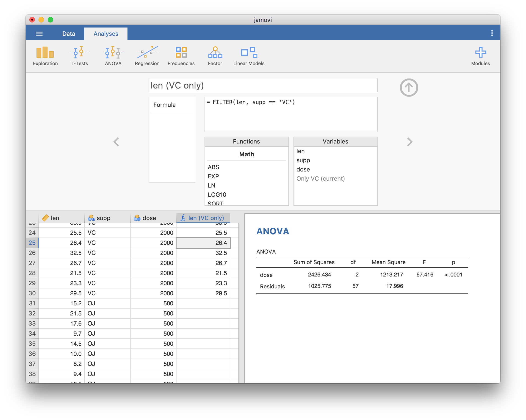
Task: Maximize jamovi with green button
Action: click(x=50, y=20)
